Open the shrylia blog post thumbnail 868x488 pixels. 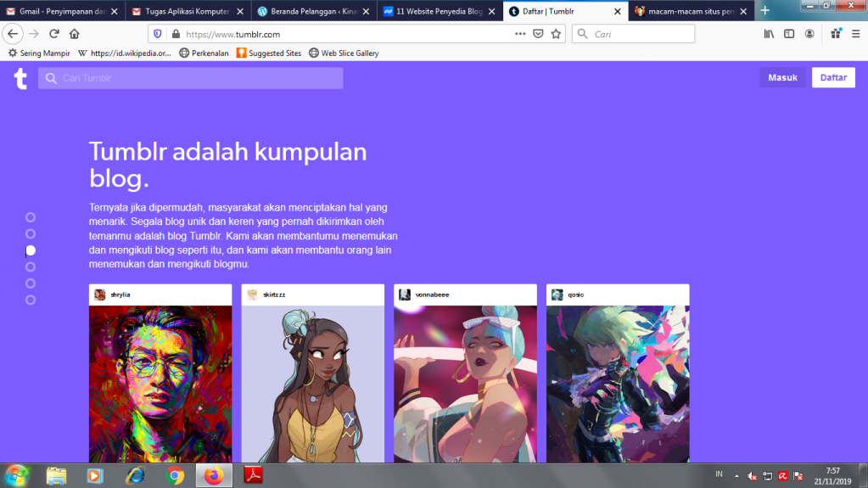click(160, 382)
